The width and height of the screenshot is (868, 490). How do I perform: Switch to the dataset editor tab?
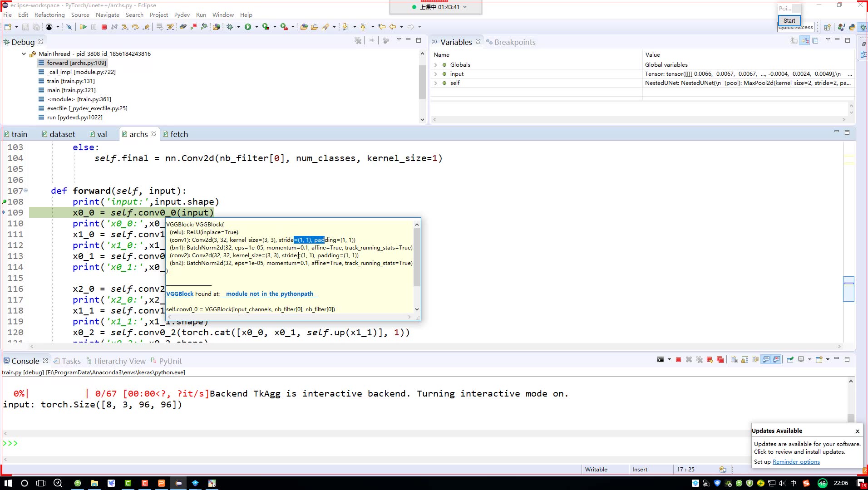click(x=58, y=134)
